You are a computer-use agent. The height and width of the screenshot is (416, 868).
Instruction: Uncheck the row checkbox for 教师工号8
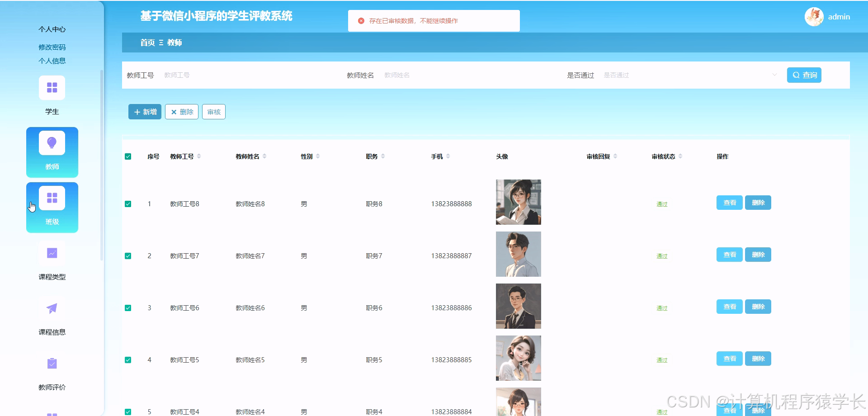tap(128, 204)
